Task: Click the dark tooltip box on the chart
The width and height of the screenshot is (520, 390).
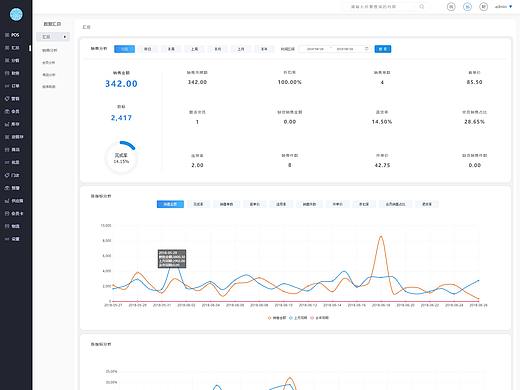Action: click(172, 259)
